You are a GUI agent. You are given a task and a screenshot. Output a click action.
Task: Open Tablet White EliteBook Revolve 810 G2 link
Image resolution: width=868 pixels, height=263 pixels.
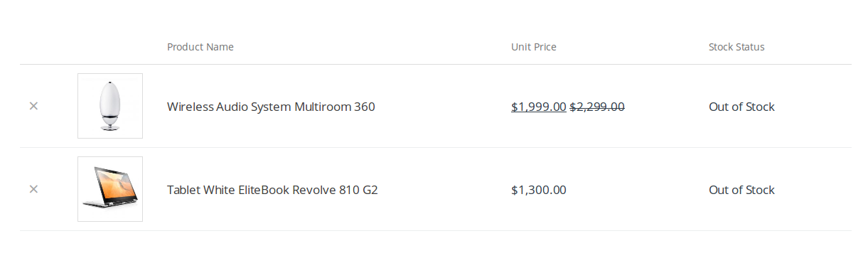[272, 190]
